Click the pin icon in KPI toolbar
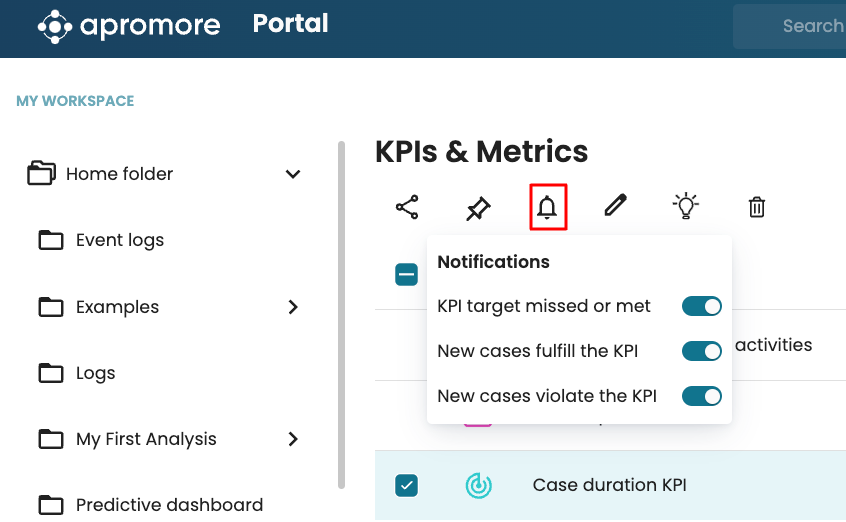Screen dimensions: 846x522 click(x=478, y=207)
